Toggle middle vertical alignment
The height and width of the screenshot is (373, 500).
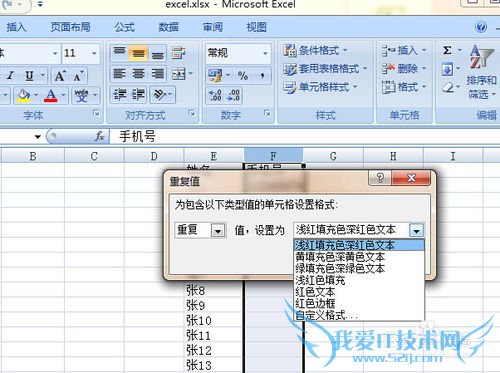[138, 53]
